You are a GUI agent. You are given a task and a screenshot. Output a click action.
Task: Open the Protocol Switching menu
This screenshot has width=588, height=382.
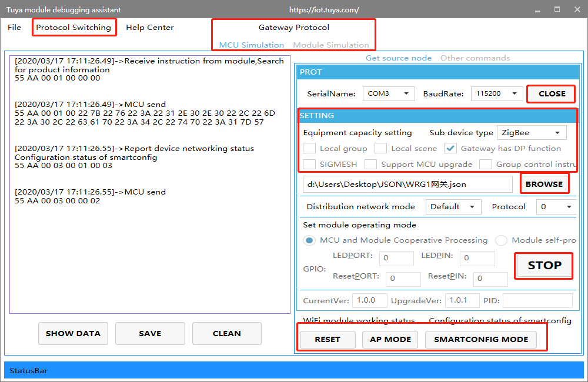click(x=73, y=28)
